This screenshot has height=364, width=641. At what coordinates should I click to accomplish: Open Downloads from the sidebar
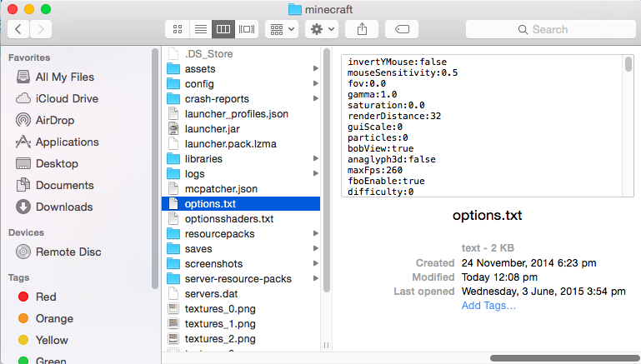(x=63, y=207)
